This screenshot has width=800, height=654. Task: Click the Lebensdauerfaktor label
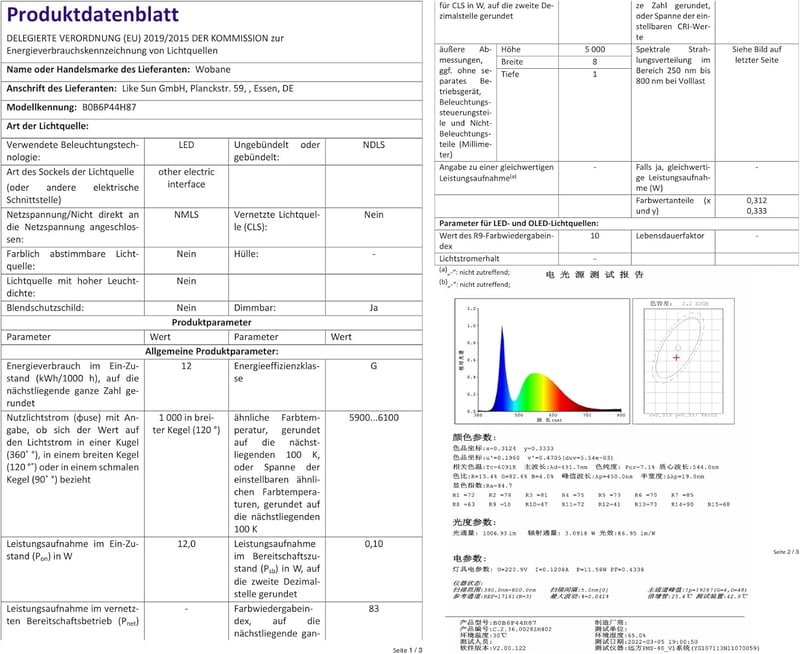point(669,236)
